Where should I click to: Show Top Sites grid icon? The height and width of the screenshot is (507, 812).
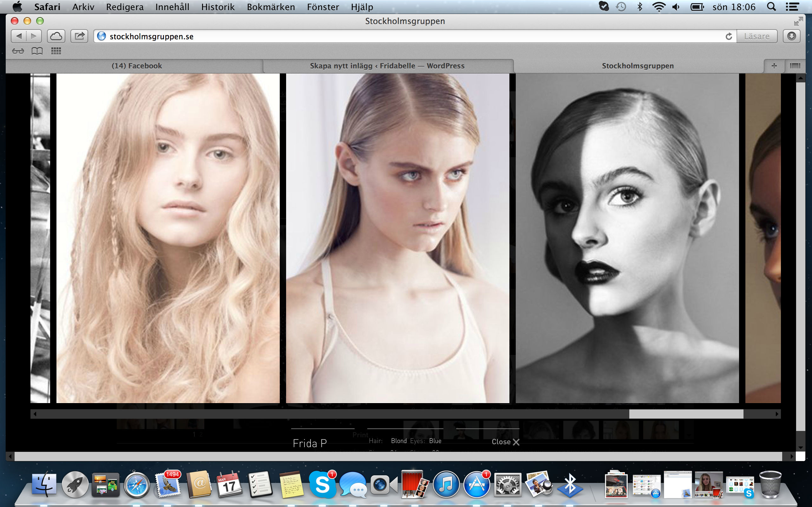click(x=56, y=51)
